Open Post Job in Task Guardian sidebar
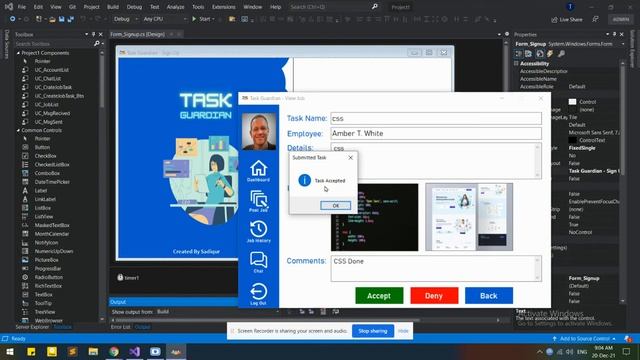 pyautogui.click(x=258, y=201)
